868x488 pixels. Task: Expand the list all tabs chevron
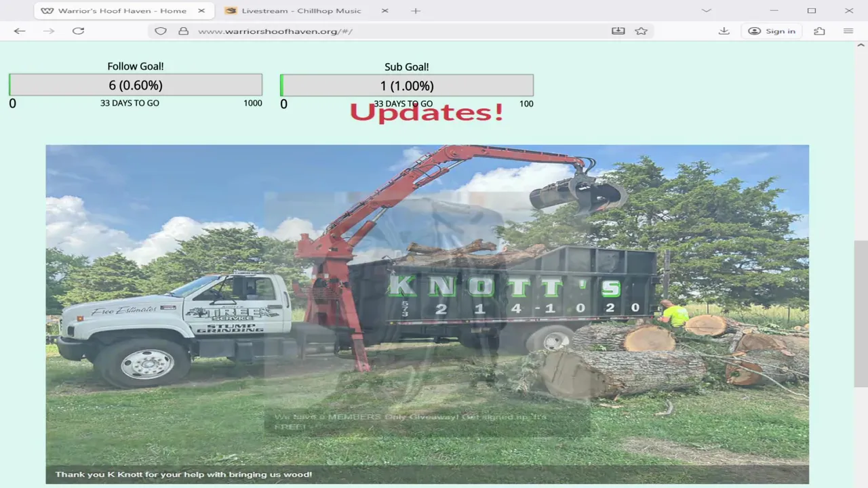tap(706, 11)
